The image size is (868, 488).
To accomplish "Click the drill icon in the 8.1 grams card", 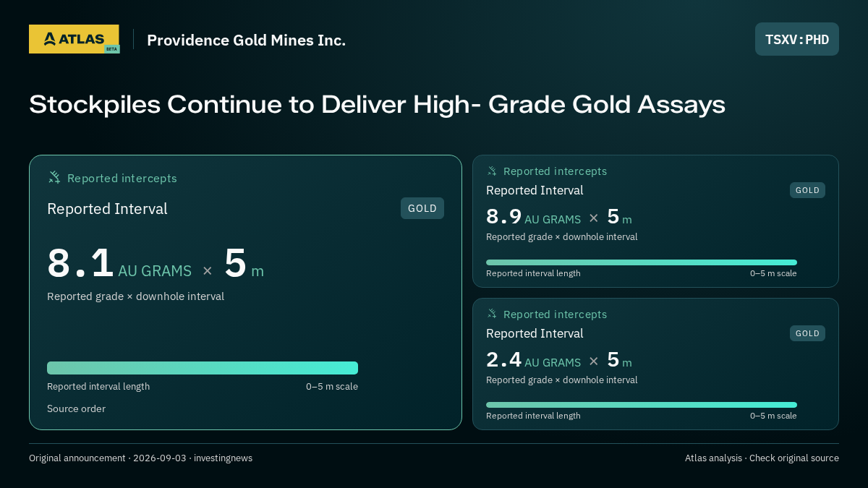I will (x=54, y=177).
